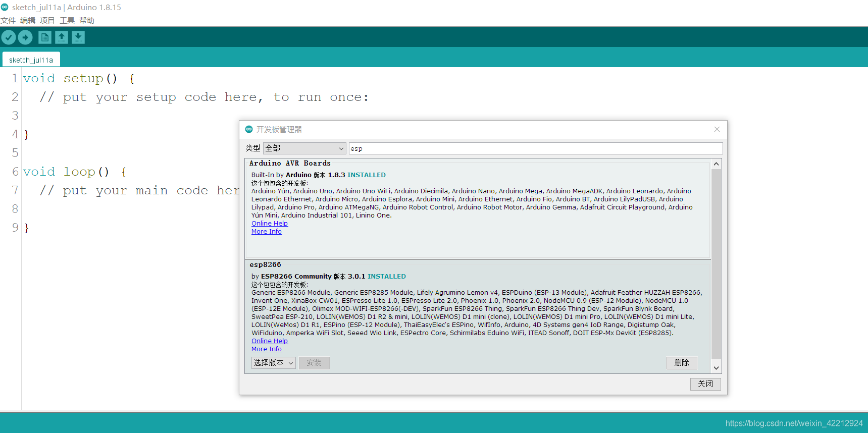Click the void loop() code line
Viewport: 868px width, 433px height.
click(75, 172)
